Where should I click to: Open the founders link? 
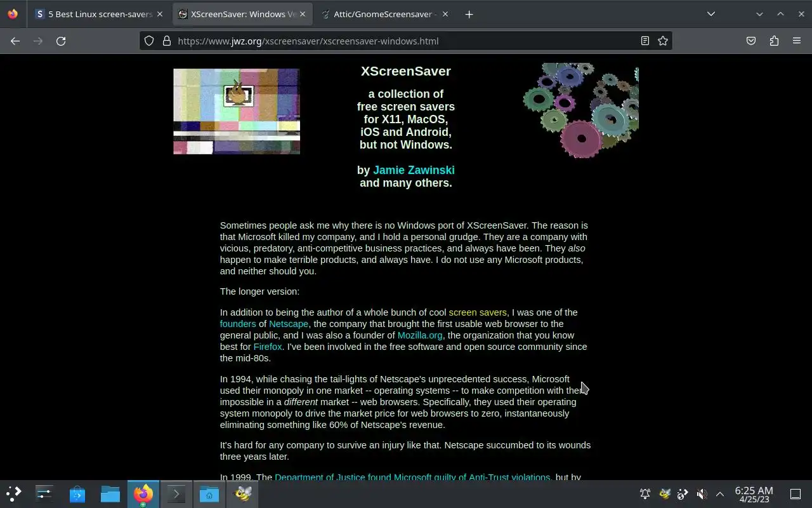coord(238,324)
